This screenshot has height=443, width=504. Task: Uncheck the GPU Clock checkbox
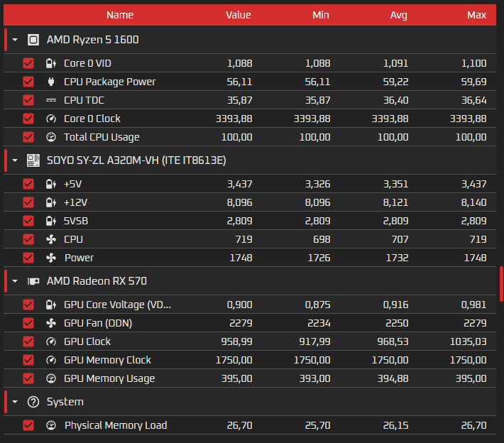pos(28,341)
